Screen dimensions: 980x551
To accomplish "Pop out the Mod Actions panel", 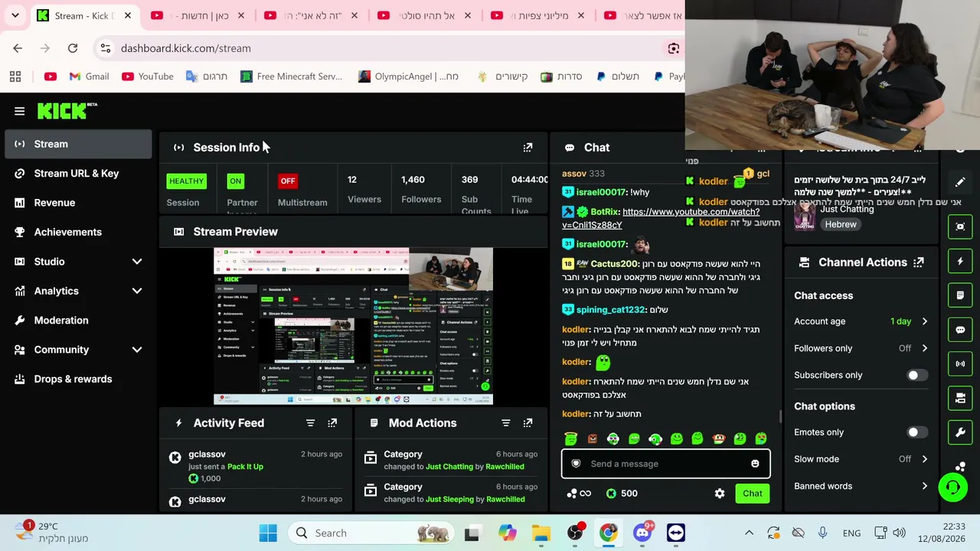I will [x=528, y=423].
